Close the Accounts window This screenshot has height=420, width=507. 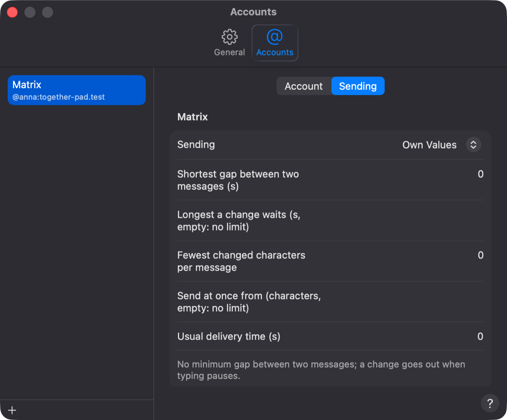(12, 12)
